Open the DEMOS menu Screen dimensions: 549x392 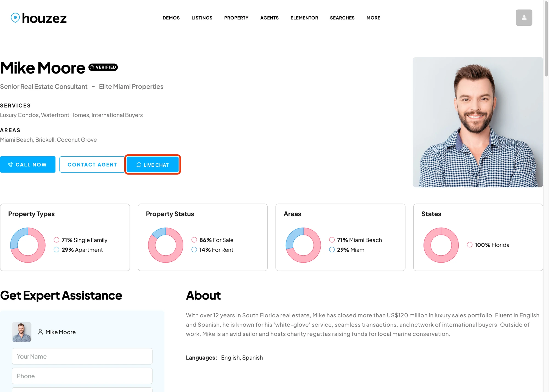tap(171, 18)
